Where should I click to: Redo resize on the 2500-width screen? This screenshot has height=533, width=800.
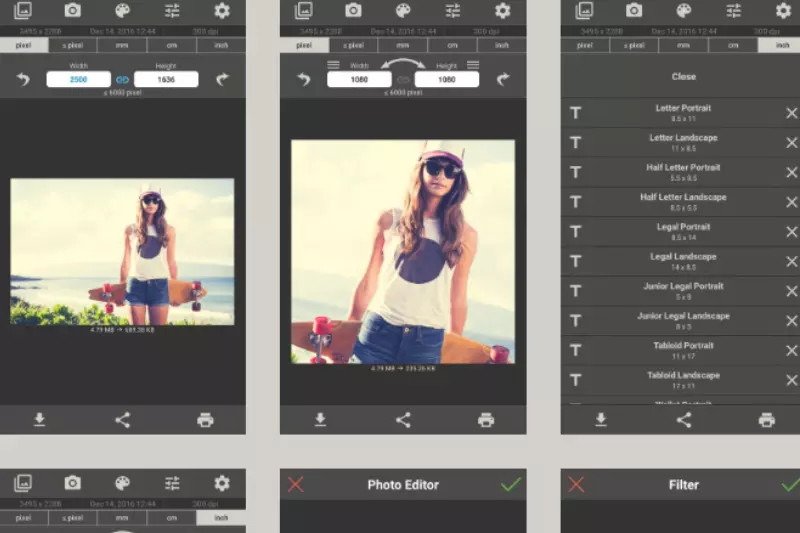(222, 79)
